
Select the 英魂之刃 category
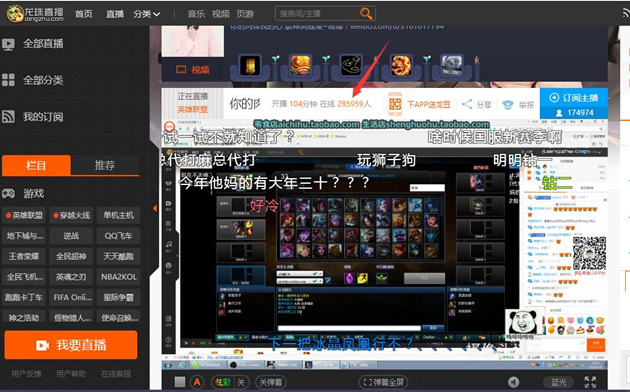(71, 277)
